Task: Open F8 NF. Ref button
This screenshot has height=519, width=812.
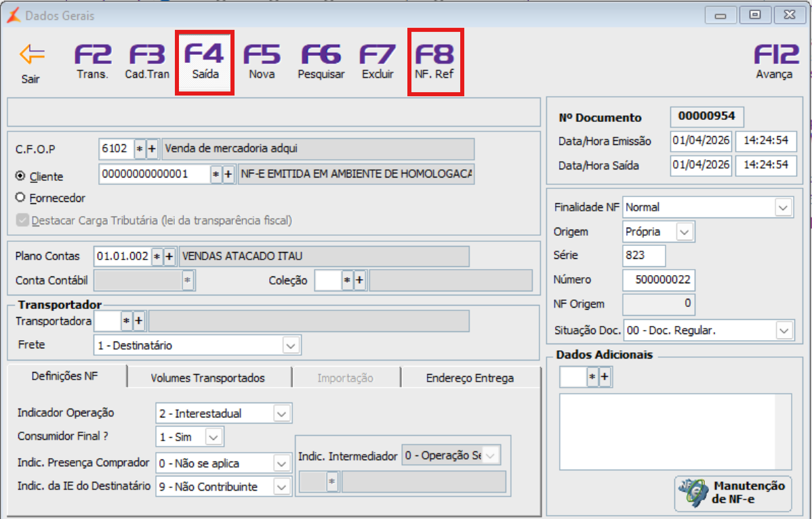Action: tap(434, 62)
